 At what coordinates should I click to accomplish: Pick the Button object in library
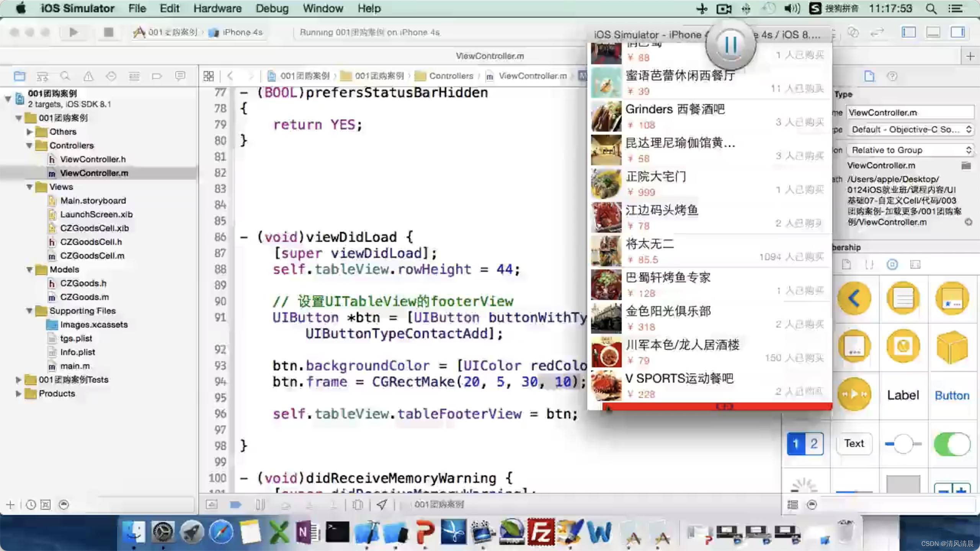tap(952, 395)
